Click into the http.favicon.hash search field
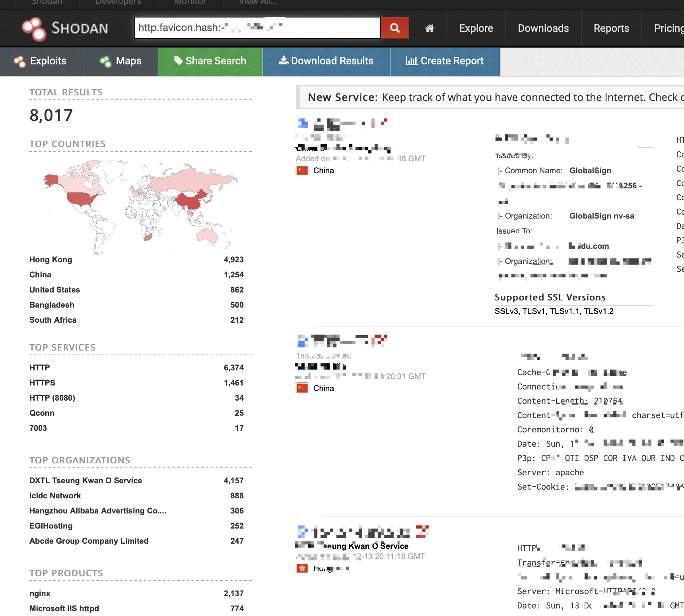684x616 pixels. pos(258,28)
